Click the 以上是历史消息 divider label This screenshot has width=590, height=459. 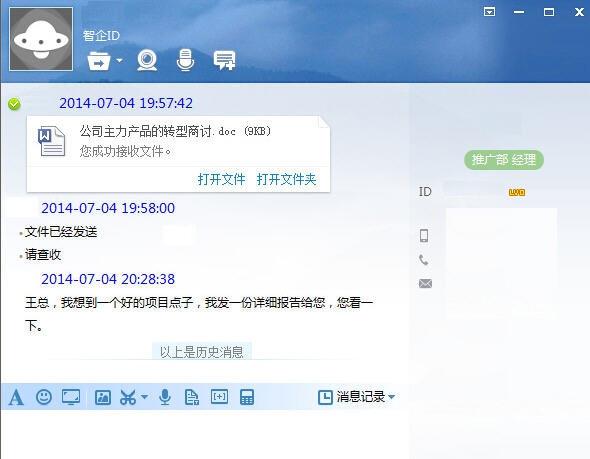click(x=202, y=352)
